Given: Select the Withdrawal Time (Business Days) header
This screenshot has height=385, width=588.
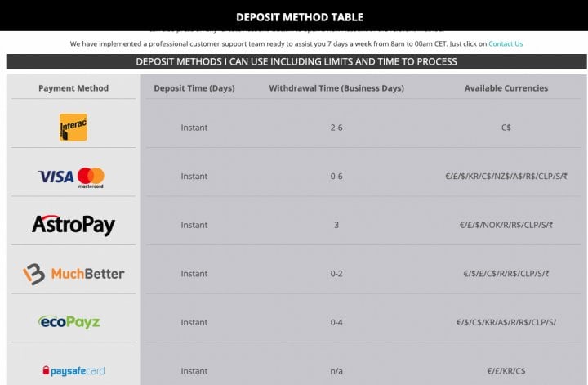Looking at the screenshot, I should pos(336,88).
